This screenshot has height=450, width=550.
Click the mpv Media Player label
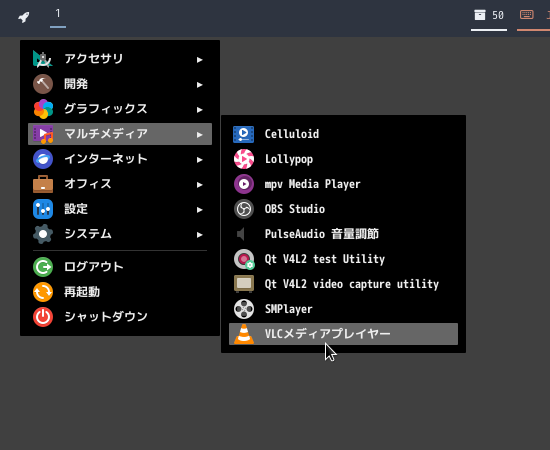[x=313, y=184]
